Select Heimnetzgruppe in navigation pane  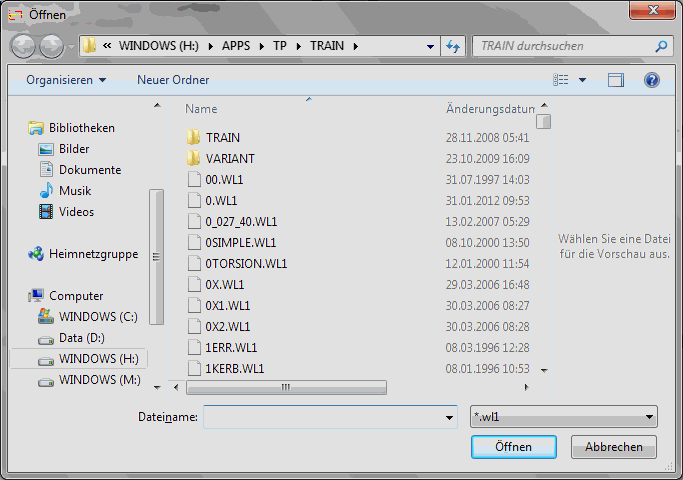click(x=93, y=254)
